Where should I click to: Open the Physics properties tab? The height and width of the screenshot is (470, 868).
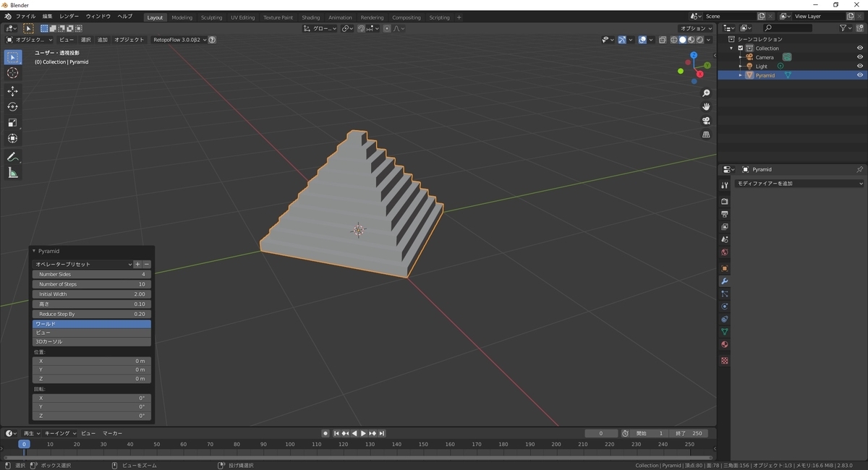tap(725, 307)
